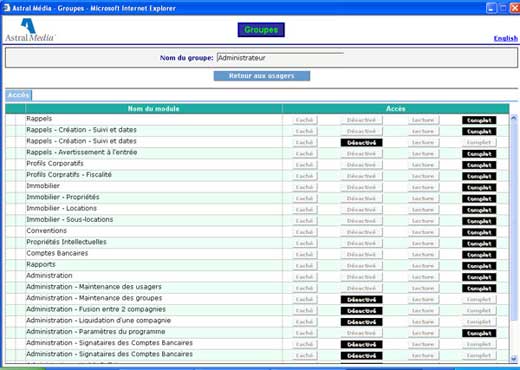Image resolution: width=520 pixels, height=370 pixels.
Task: Click the Internet Explorer icon in title bar
Action: 6,8
